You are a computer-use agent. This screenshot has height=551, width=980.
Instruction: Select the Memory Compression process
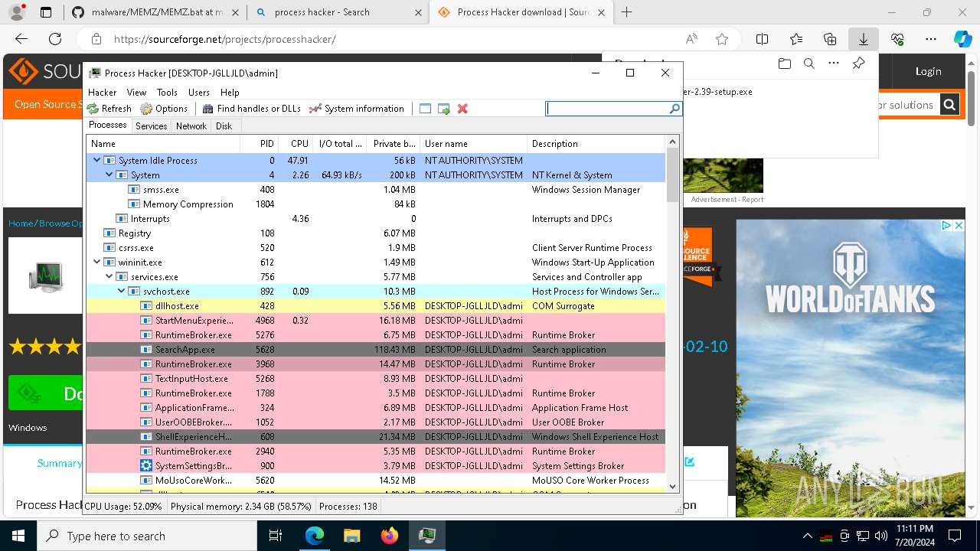376,204
